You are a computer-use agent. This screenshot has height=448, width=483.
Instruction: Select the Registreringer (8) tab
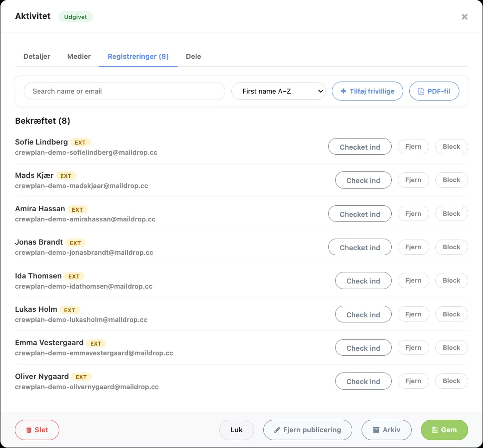(138, 57)
